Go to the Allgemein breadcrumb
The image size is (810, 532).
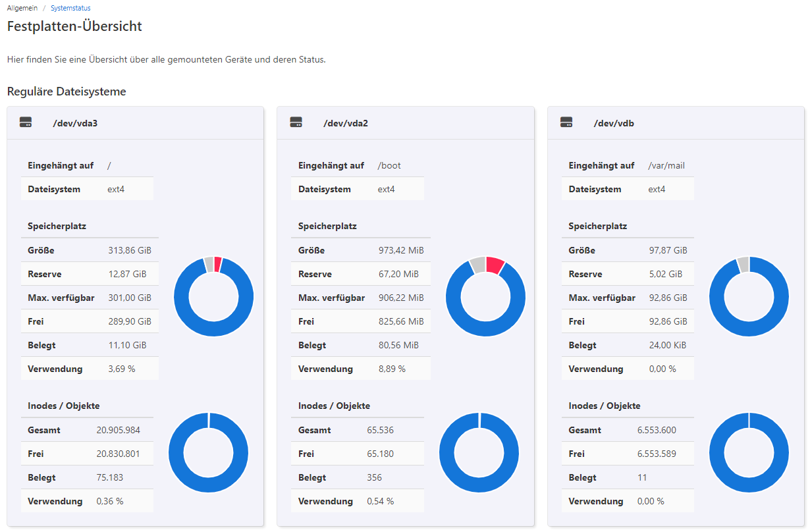click(x=22, y=8)
